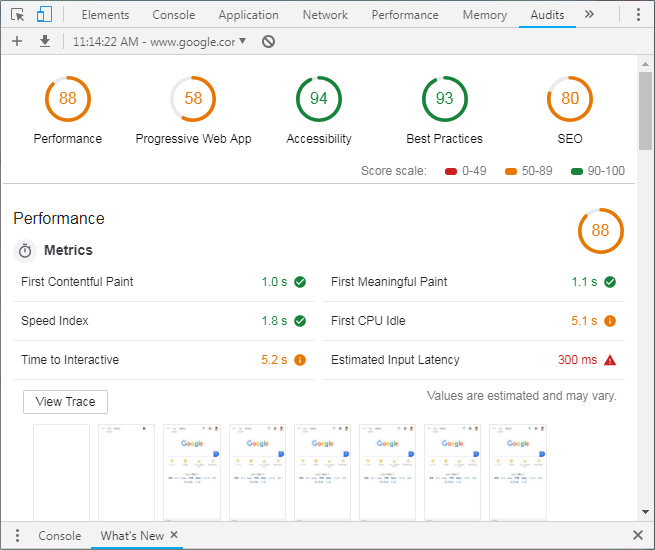
Task: Close the What's New drawer tab
Action: [x=174, y=535]
